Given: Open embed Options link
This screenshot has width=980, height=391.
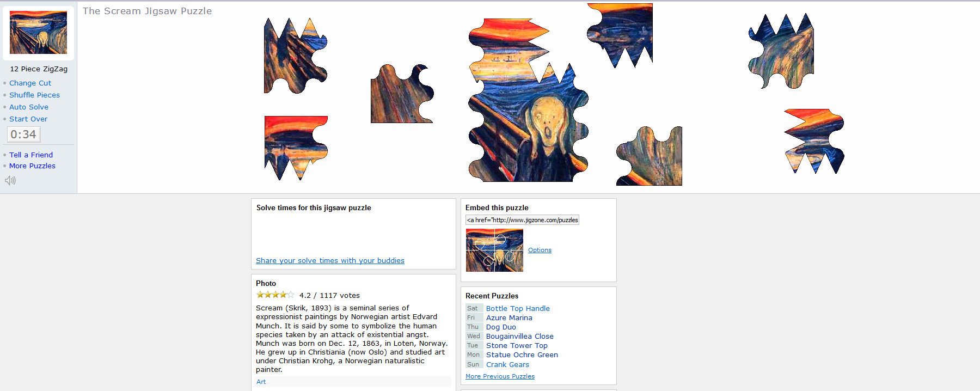Looking at the screenshot, I should (x=540, y=250).
